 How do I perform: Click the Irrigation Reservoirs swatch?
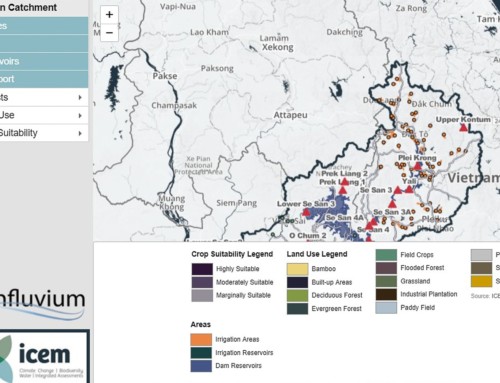coord(201,353)
